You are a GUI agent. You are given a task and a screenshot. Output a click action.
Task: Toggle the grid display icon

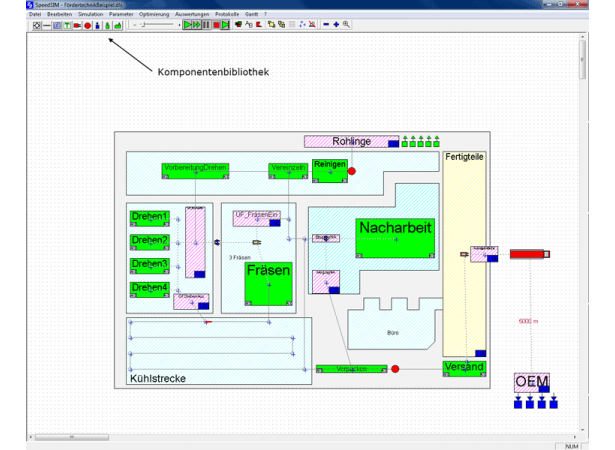292,24
